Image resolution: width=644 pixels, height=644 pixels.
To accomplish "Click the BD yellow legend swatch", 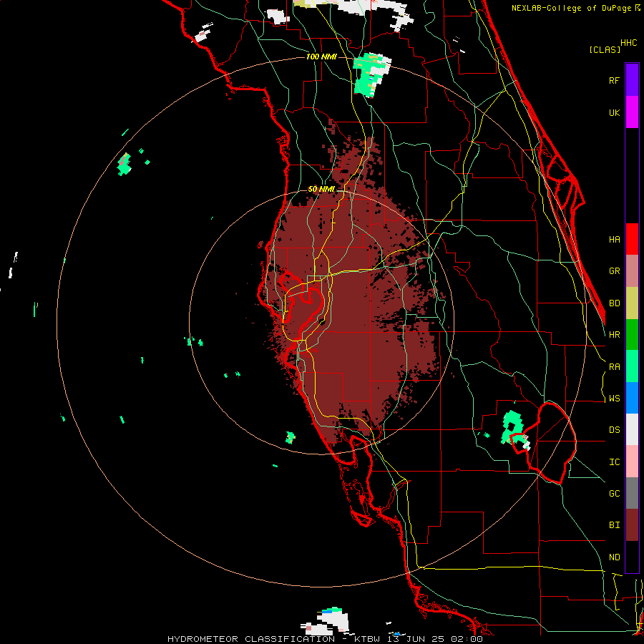I will [x=632, y=303].
